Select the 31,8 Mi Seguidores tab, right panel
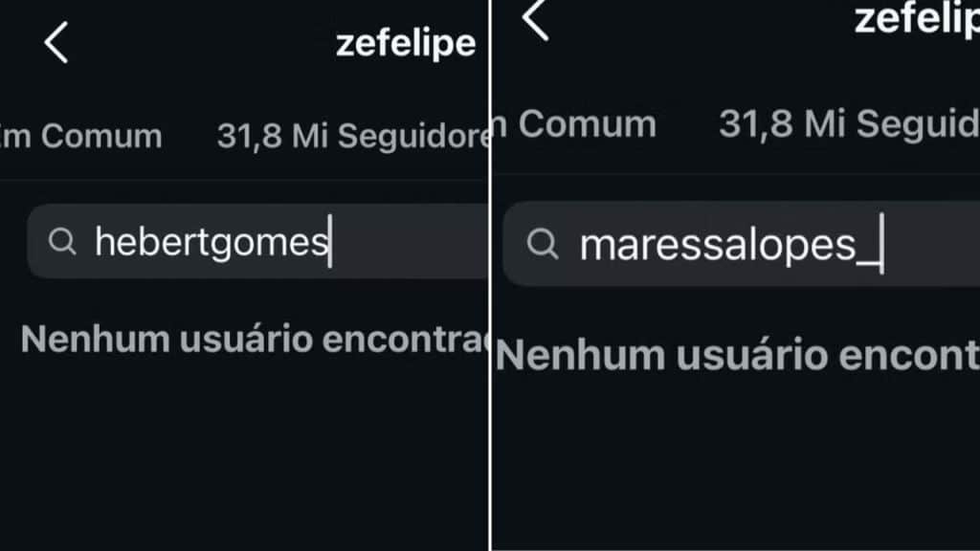Viewport: 980px width, 551px height. click(848, 123)
